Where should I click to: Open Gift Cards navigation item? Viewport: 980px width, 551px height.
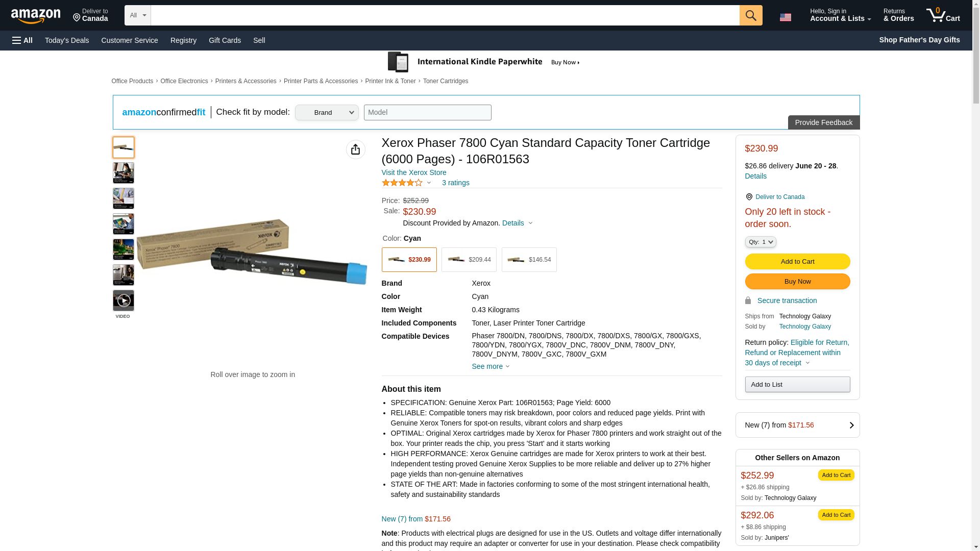point(225,40)
